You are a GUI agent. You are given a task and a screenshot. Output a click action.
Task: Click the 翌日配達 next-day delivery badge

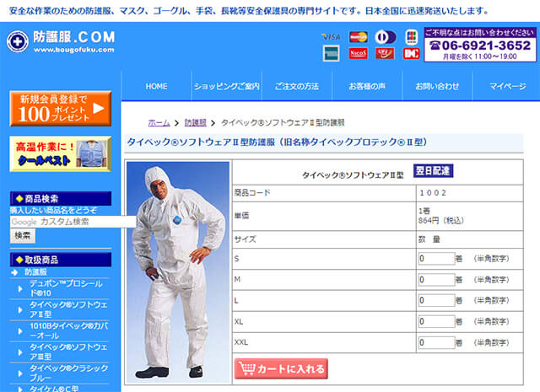pyautogui.click(x=433, y=170)
